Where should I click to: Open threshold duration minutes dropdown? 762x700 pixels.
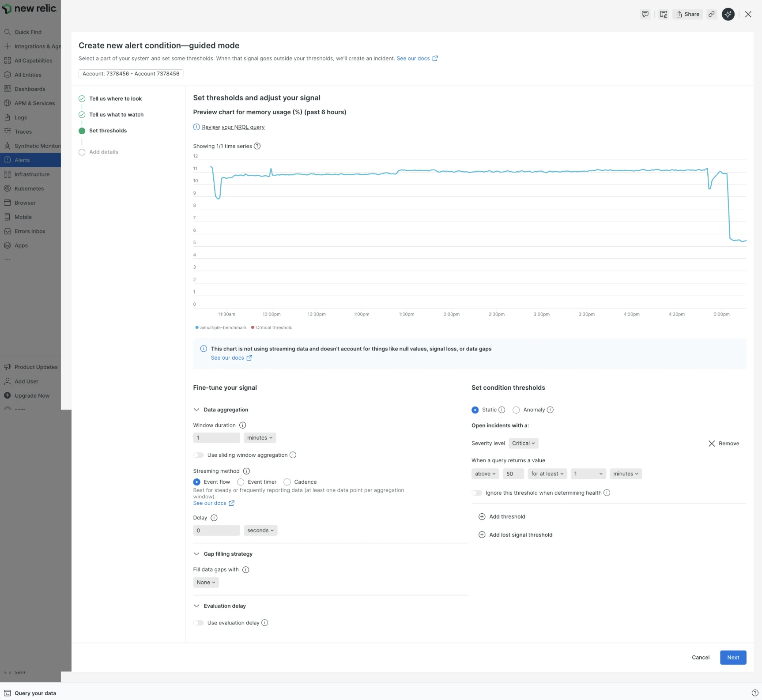tap(626, 474)
